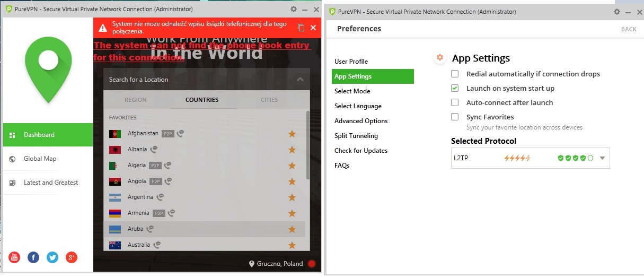The height and width of the screenshot is (277, 644).
Task: Toggle favorite star for Albania
Action: pyautogui.click(x=292, y=150)
